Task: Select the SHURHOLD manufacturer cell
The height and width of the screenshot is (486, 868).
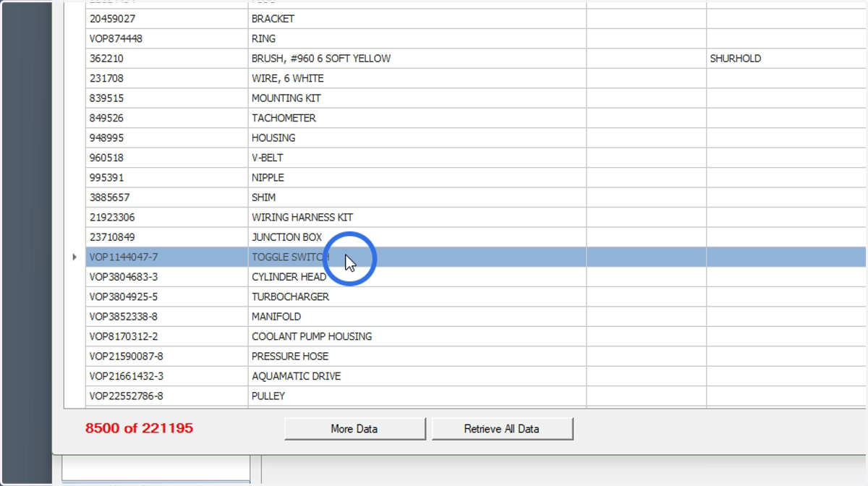Action: pos(787,59)
